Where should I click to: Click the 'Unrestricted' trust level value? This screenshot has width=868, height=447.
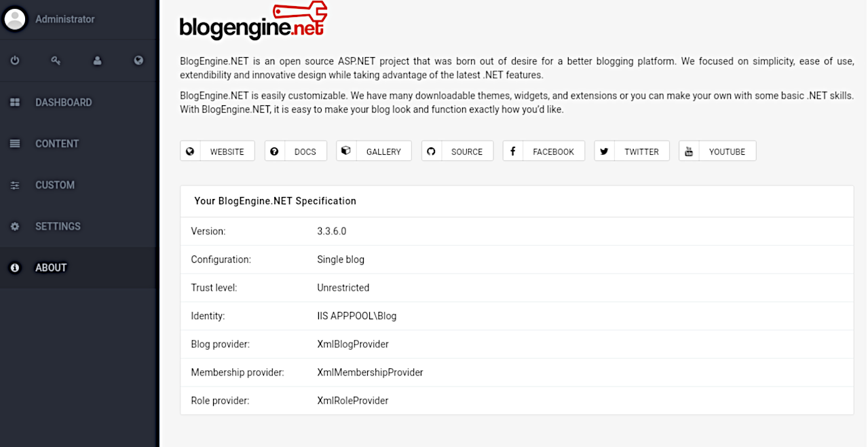343,288
